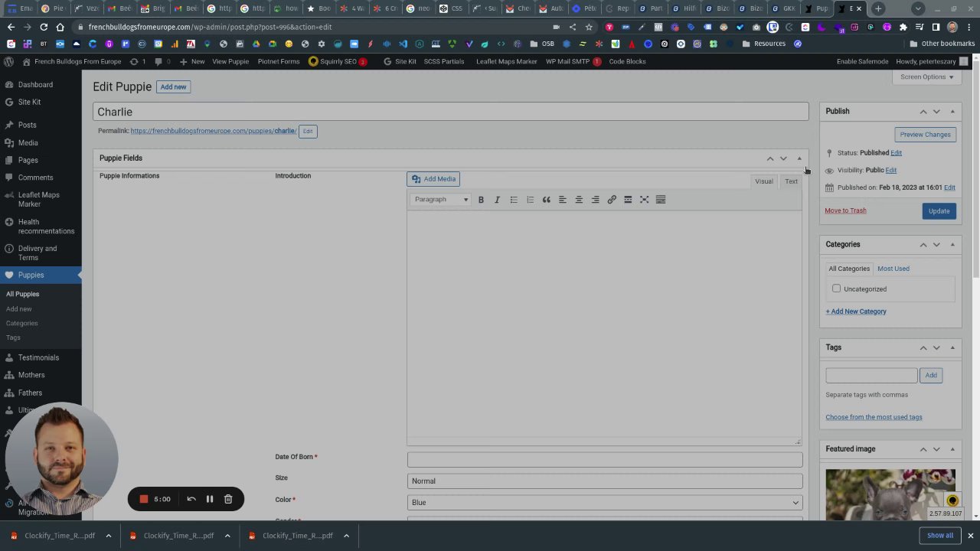Go back in browser history

(x=11, y=27)
